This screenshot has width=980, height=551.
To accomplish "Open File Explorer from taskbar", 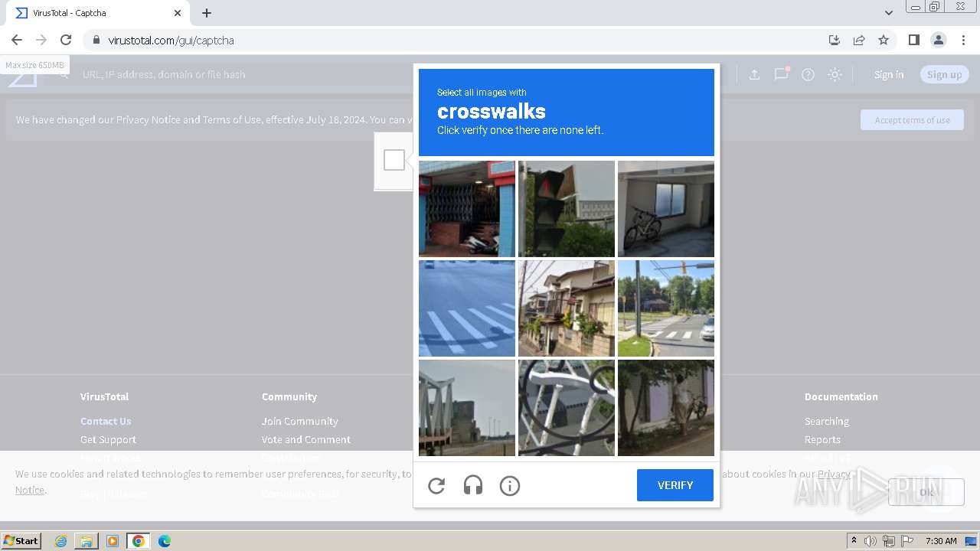I will click(87, 541).
